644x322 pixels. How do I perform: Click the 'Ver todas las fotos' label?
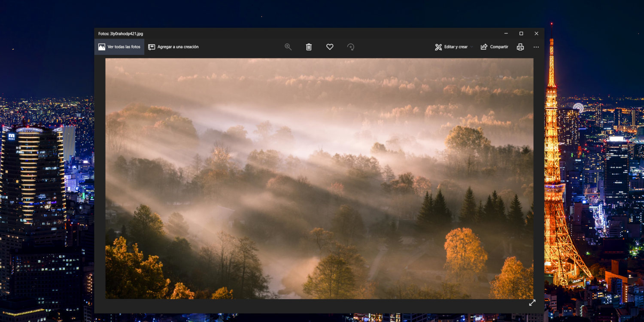point(124,47)
